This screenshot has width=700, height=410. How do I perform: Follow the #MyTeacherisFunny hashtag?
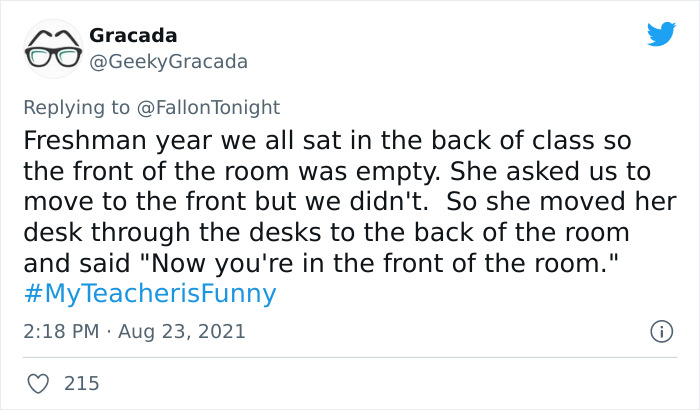pos(150,294)
